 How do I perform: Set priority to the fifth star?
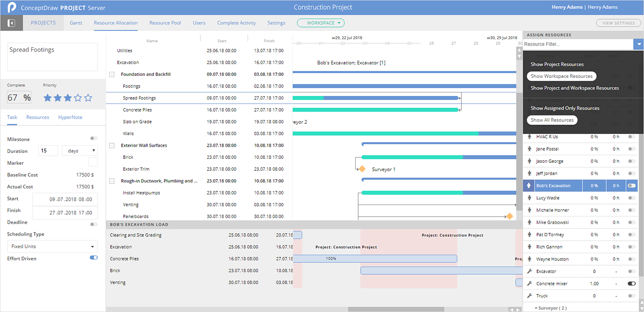(x=88, y=98)
